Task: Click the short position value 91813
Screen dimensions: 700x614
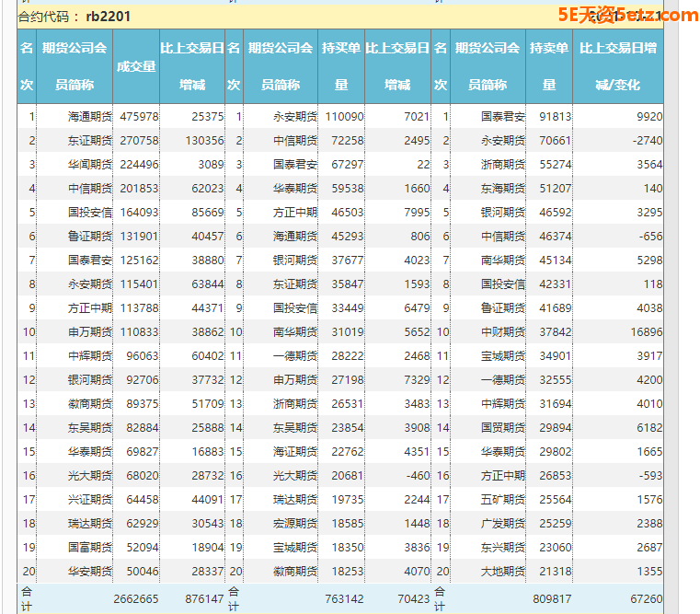Action: tap(556, 117)
